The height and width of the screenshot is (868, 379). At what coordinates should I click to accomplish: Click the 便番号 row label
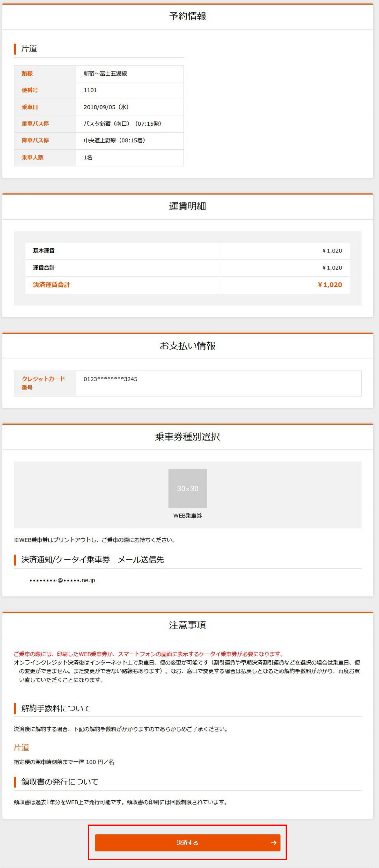pos(30,90)
